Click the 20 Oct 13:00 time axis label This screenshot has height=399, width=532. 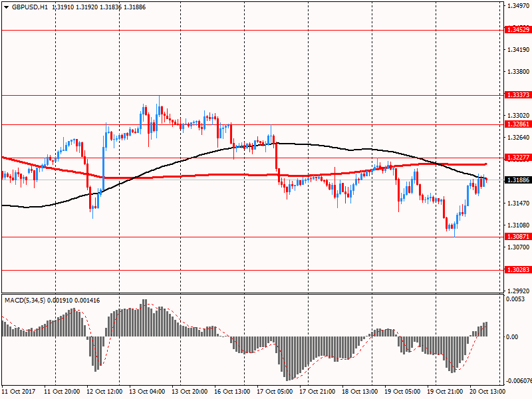[487, 392]
